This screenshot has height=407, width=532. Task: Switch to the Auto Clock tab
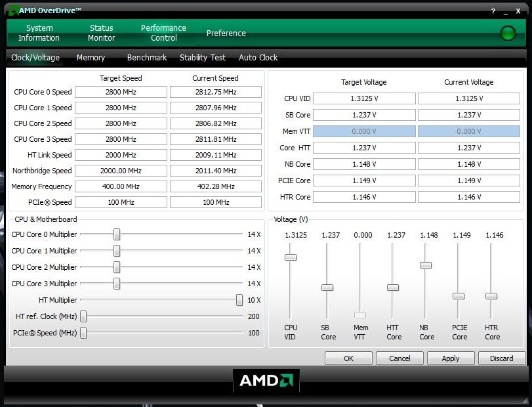coord(258,58)
